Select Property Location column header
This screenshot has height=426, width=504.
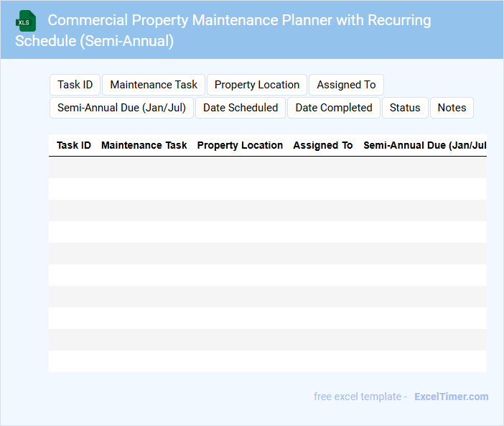(x=240, y=145)
